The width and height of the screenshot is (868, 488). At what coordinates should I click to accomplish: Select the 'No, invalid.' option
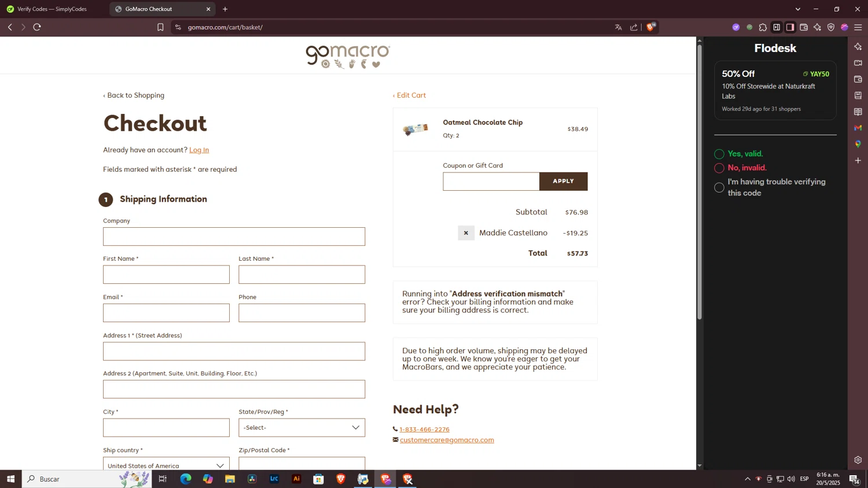tap(719, 168)
